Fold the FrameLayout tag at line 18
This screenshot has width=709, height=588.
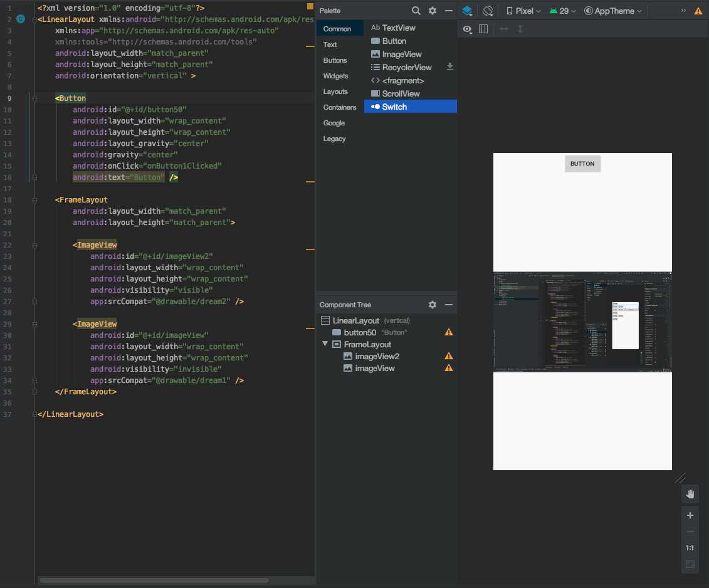[35, 200]
